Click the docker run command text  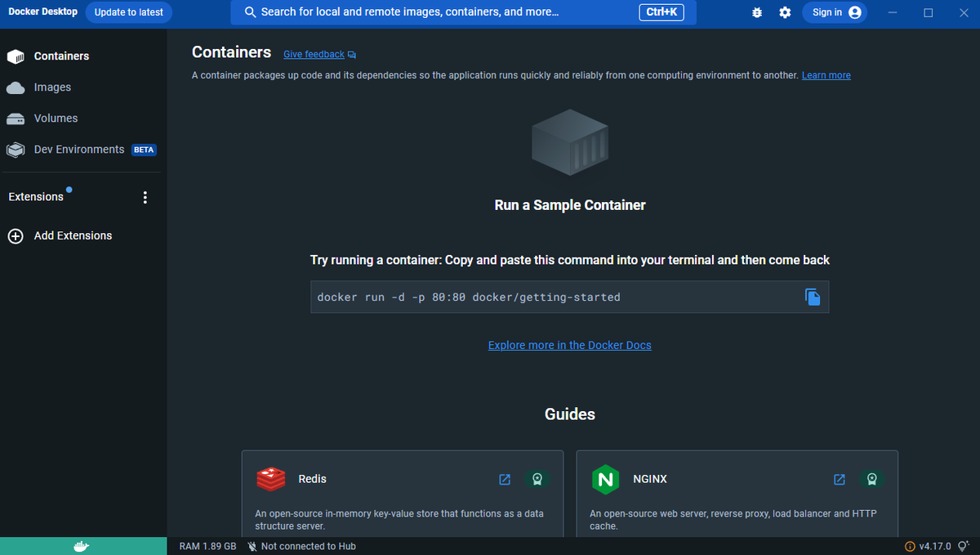coord(469,298)
